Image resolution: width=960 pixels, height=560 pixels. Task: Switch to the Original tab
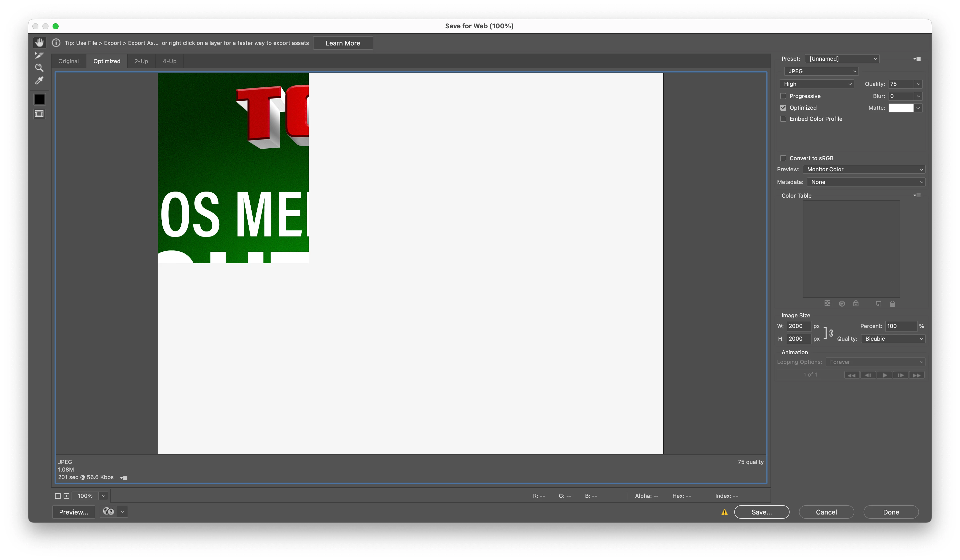pos(68,61)
